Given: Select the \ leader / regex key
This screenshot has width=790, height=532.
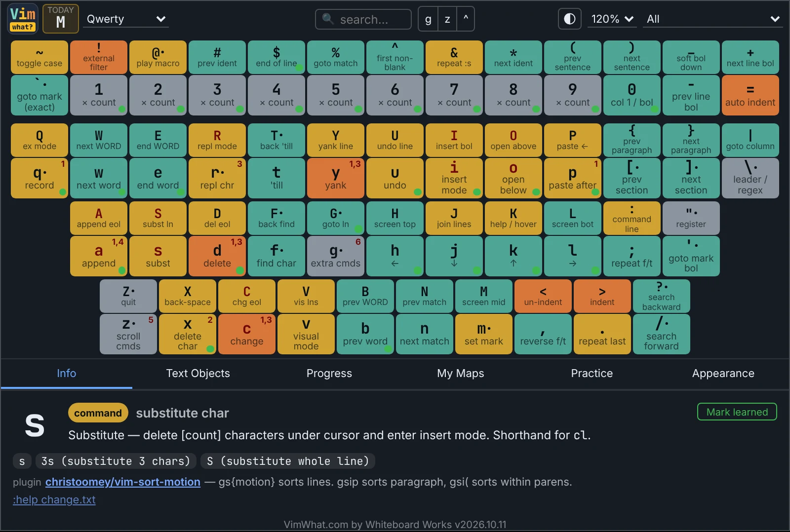Looking at the screenshot, I should coord(750,178).
